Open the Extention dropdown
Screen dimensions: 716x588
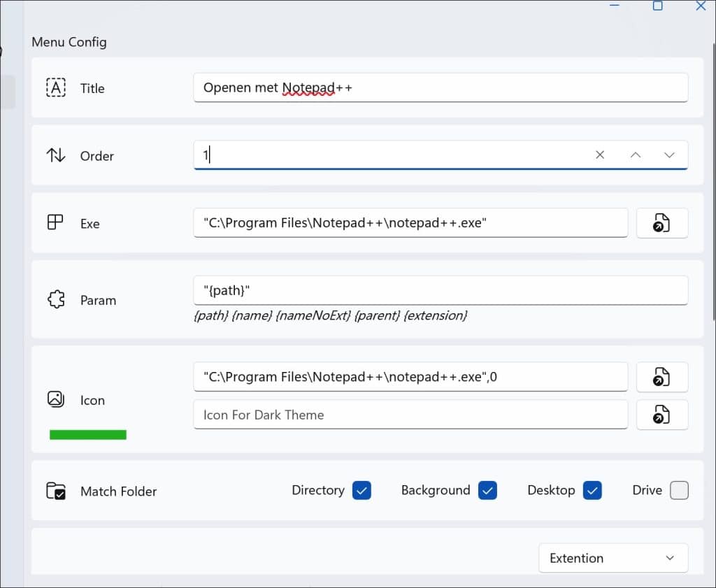[x=613, y=558]
